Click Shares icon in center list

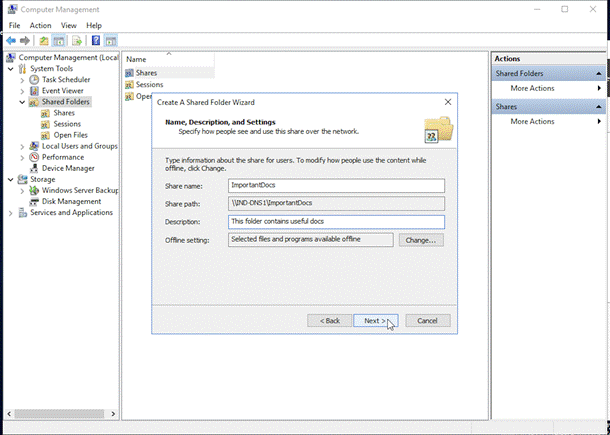(129, 73)
